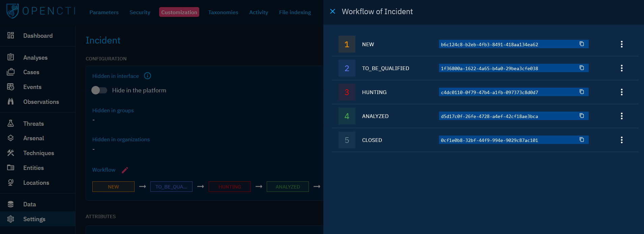Click the OpenCTI logo
The width and height of the screenshot is (644, 234).
click(40, 11)
